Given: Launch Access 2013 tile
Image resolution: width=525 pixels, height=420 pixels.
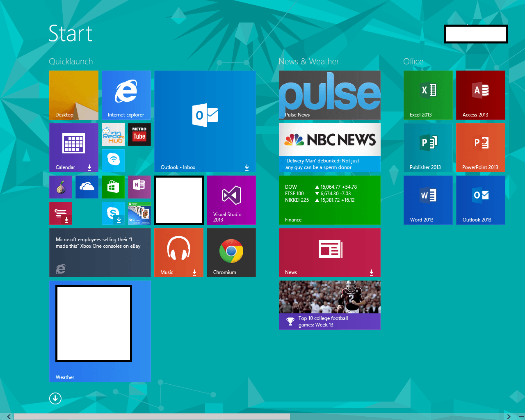Looking at the screenshot, I should 481,95.
